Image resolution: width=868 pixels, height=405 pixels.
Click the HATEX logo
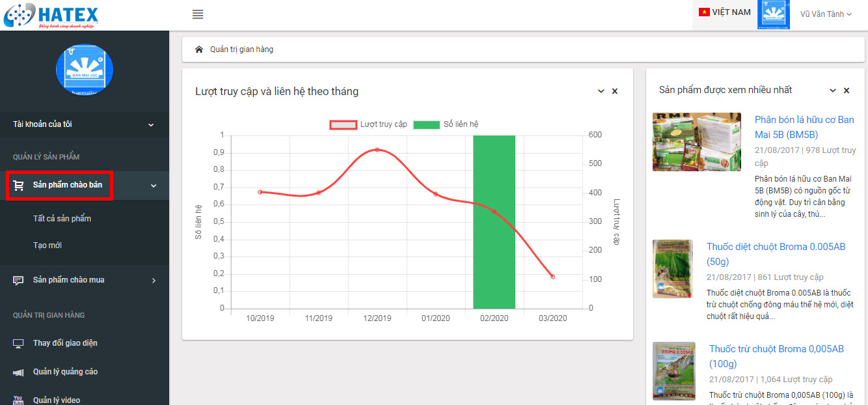click(50, 15)
